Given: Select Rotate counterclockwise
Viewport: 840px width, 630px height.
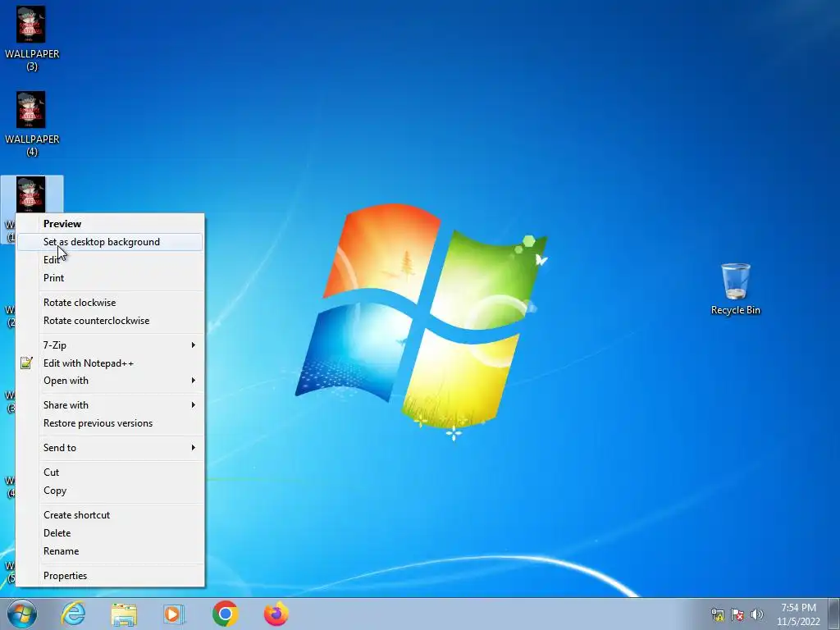Looking at the screenshot, I should pos(111,321).
